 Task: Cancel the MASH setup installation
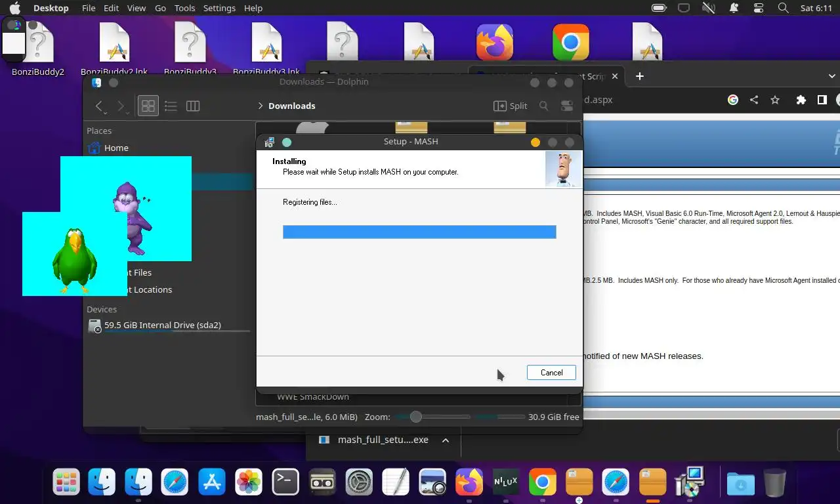point(551,372)
